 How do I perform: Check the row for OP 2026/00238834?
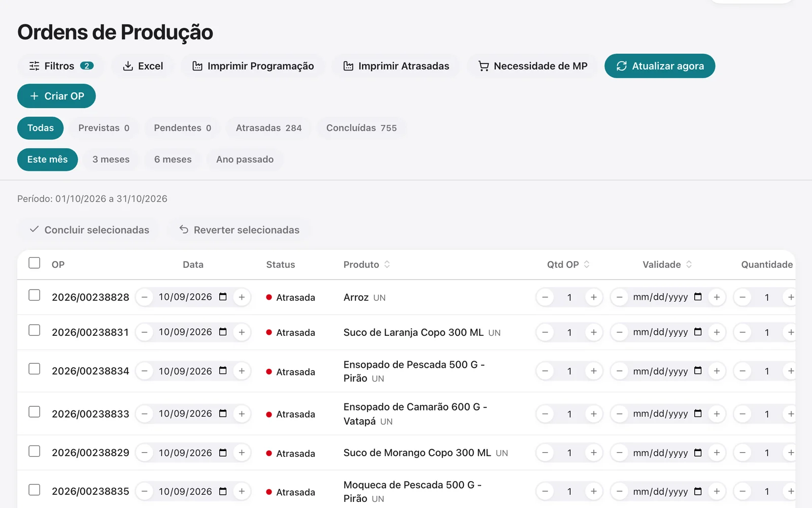pos(35,369)
